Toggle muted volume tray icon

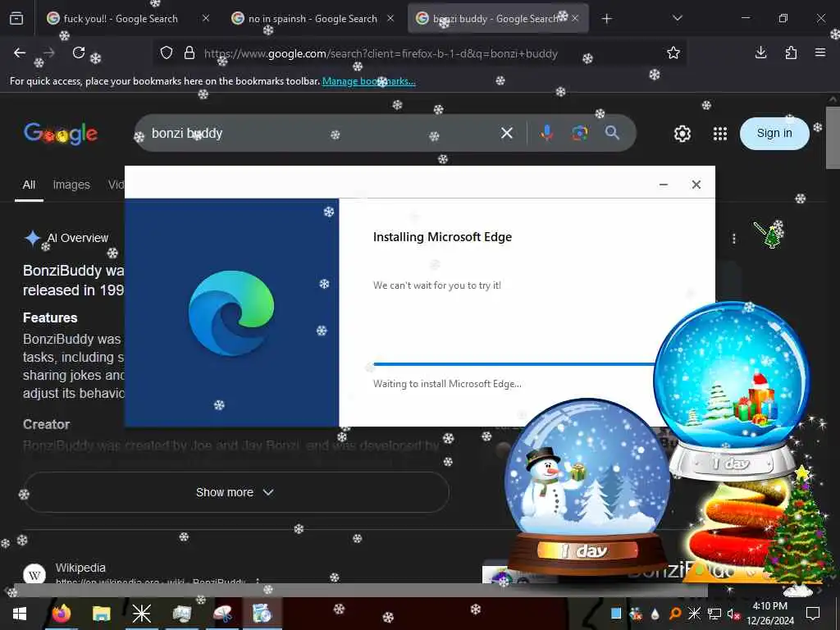(x=733, y=614)
